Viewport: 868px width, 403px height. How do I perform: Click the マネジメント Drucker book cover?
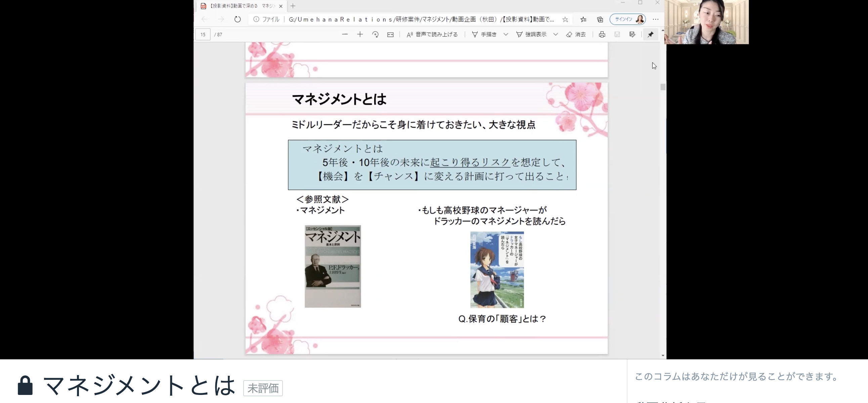point(333,266)
